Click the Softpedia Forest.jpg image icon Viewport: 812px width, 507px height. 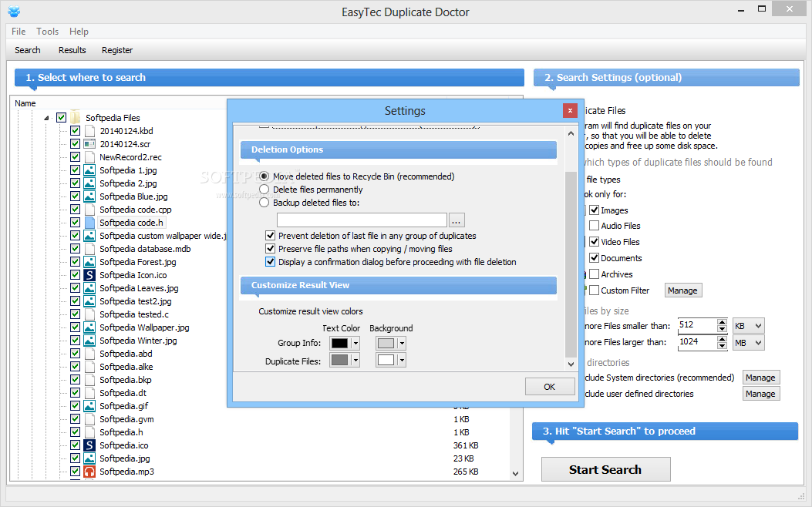[89, 262]
